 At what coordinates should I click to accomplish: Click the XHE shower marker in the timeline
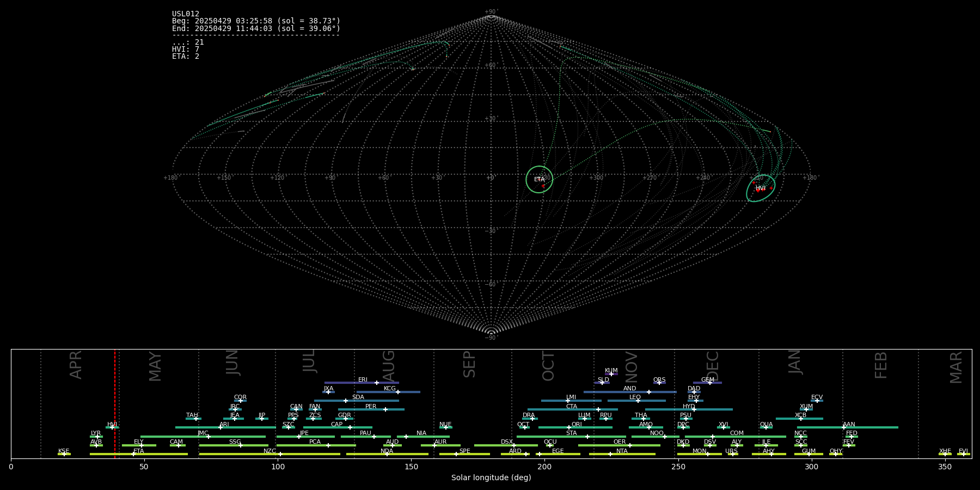945,454
